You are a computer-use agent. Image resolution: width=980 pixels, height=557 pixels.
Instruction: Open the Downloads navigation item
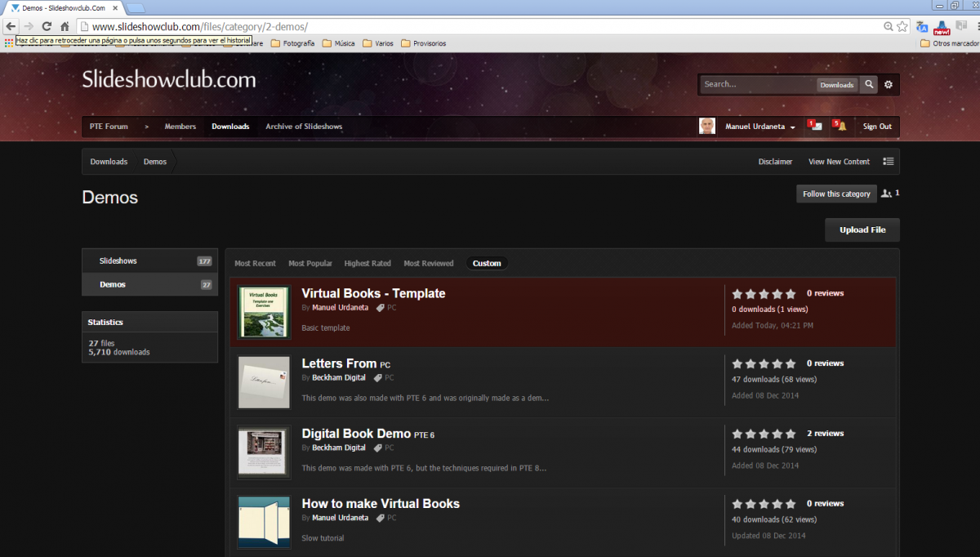(x=230, y=127)
